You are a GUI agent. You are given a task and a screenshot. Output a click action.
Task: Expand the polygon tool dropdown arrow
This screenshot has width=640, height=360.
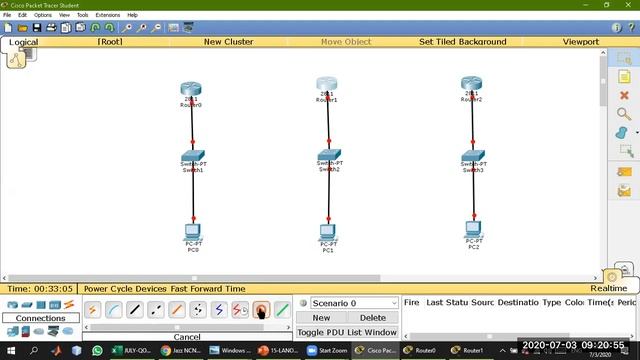click(x=637, y=133)
